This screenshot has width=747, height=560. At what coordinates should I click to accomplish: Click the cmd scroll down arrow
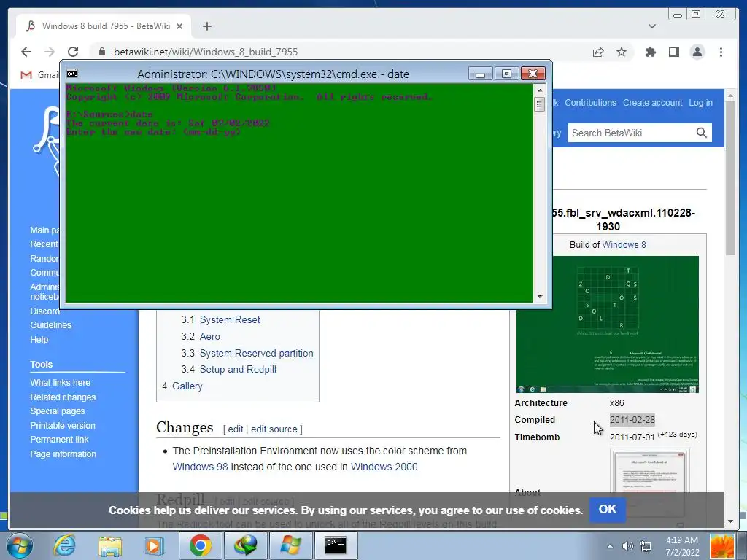click(540, 297)
